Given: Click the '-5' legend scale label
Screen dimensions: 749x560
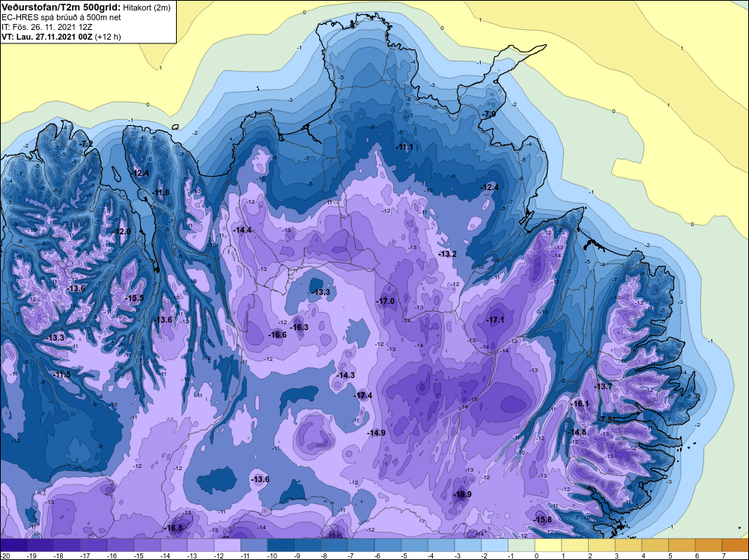Looking at the screenshot, I should tap(403, 556).
